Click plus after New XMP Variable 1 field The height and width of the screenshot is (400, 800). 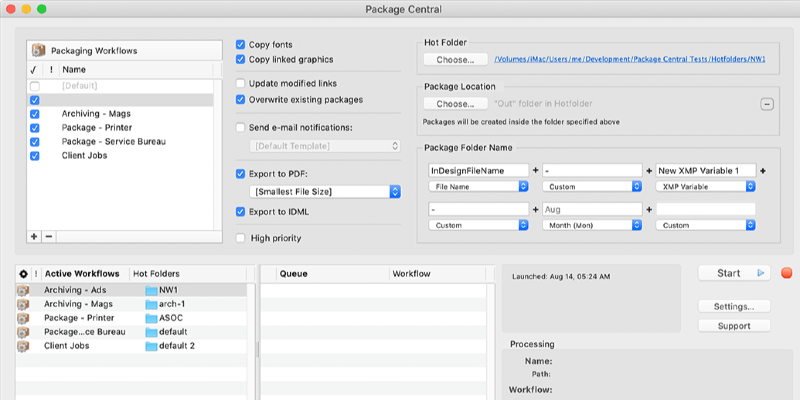tap(763, 171)
